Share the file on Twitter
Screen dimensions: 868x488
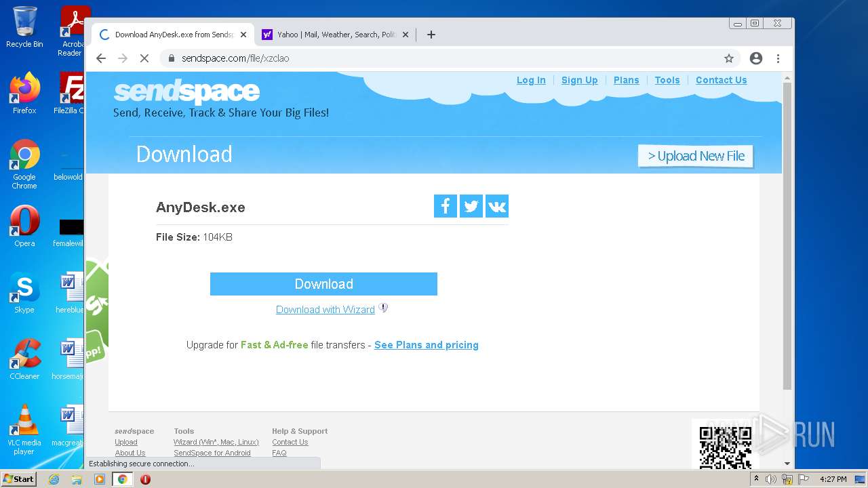click(471, 206)
